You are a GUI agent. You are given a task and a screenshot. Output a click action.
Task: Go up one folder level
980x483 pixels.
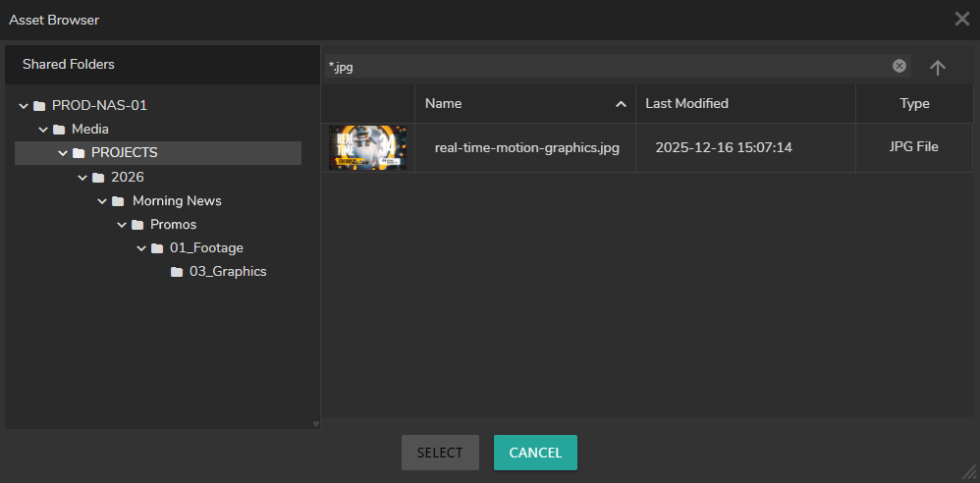tap(938, 67)
